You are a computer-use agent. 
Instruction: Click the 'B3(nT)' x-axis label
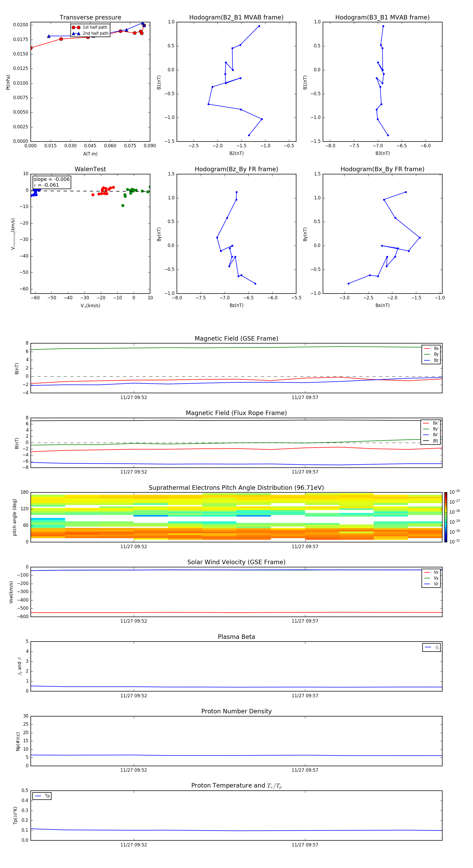point(382,153)
